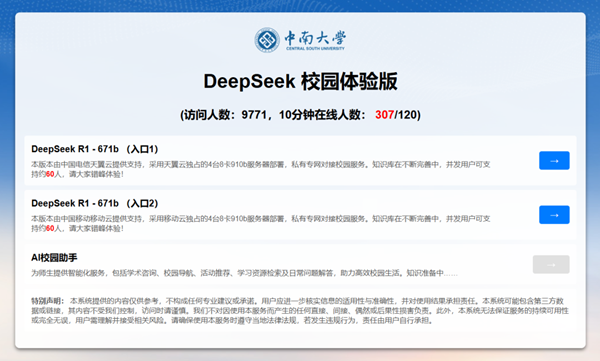Screen dimensions: 600x361
Task: Click the AI校园助手 heading
Action: 54,258
